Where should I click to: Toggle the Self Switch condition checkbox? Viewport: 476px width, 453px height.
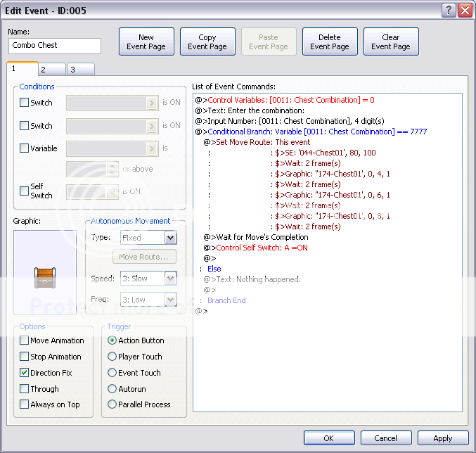25,191
